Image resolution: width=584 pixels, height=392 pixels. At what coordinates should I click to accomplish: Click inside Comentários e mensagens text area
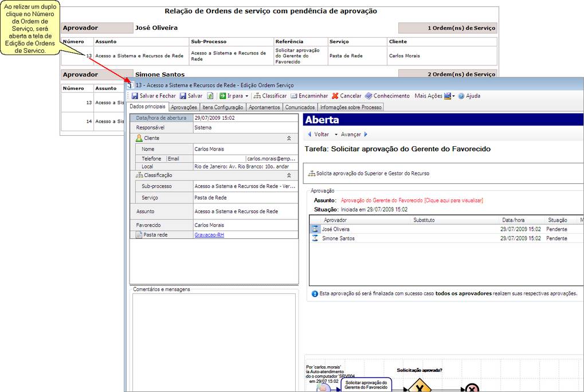coord(213,338)
